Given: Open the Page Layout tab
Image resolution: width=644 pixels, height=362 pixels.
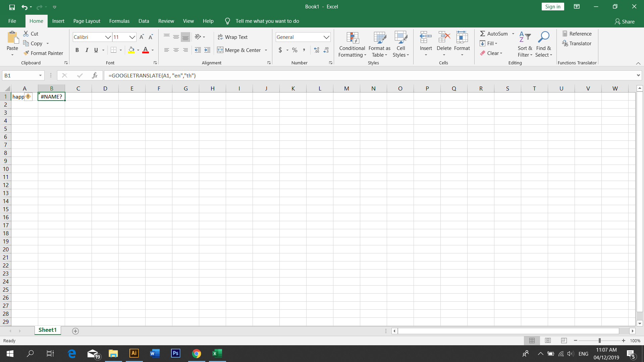Looking at the screenshot, I should [x=87, y=21].
